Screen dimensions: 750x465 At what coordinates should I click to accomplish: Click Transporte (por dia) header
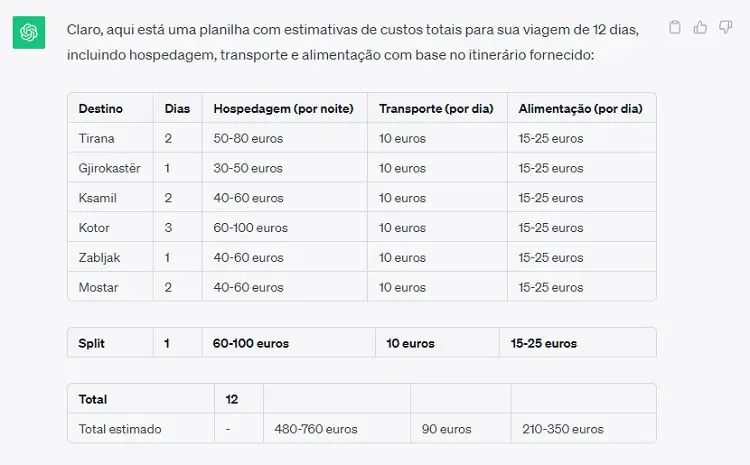436,109
